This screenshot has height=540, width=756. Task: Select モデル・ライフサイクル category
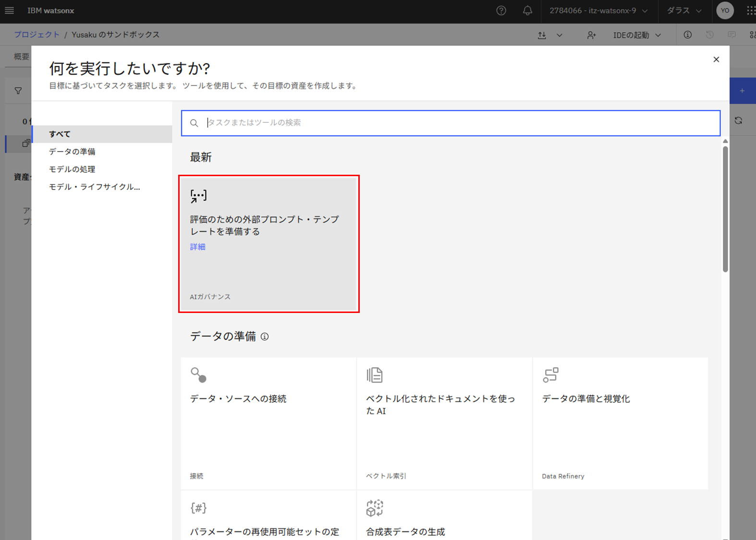pos(102,187)
